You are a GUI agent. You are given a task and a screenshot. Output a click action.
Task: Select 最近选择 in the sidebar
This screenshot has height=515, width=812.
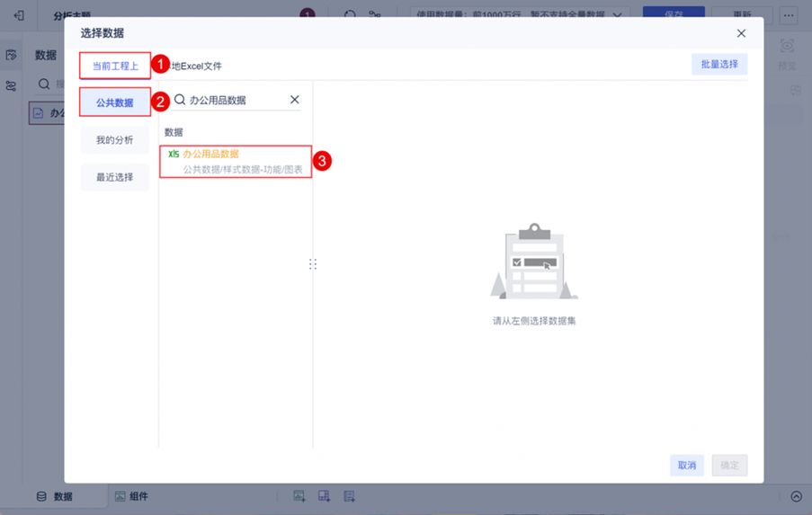[x=114, y=177]
